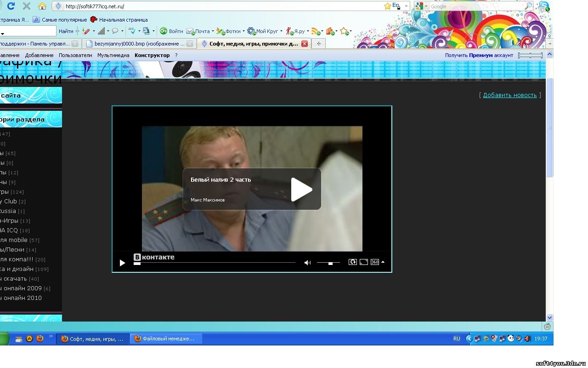Click the Google search magnifier icon

point(528,6)
